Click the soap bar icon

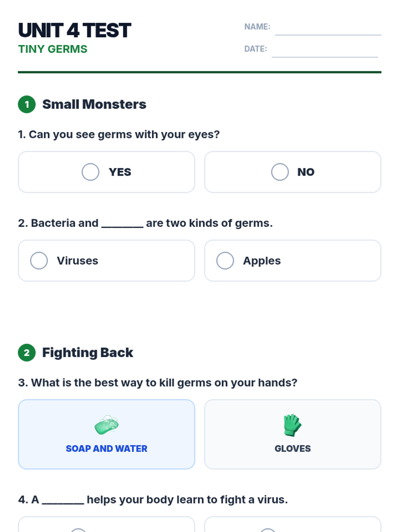coord(106,425)
